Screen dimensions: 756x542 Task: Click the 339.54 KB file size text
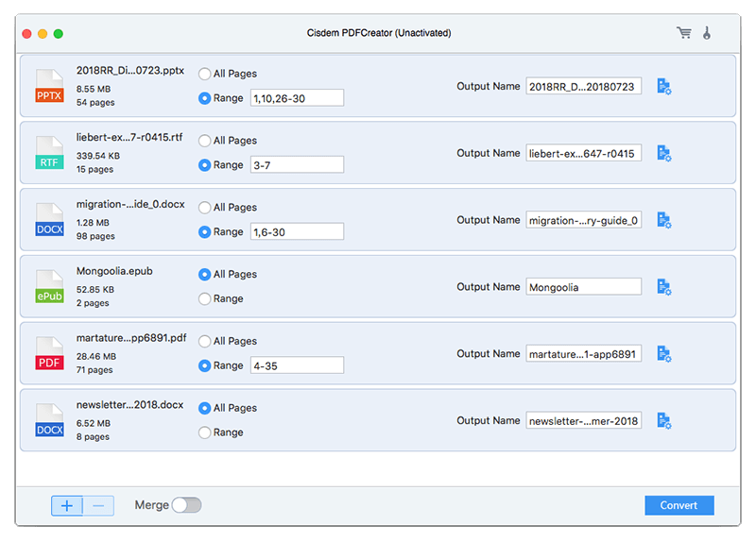pos(98,156)
